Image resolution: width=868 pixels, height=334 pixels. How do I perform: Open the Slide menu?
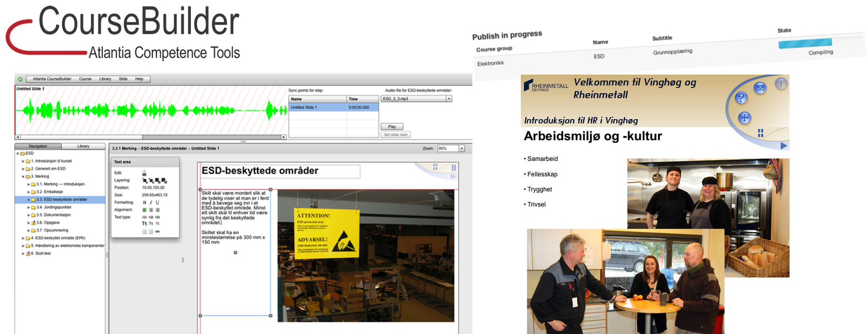pyautogui.click(x=124, y=79)
